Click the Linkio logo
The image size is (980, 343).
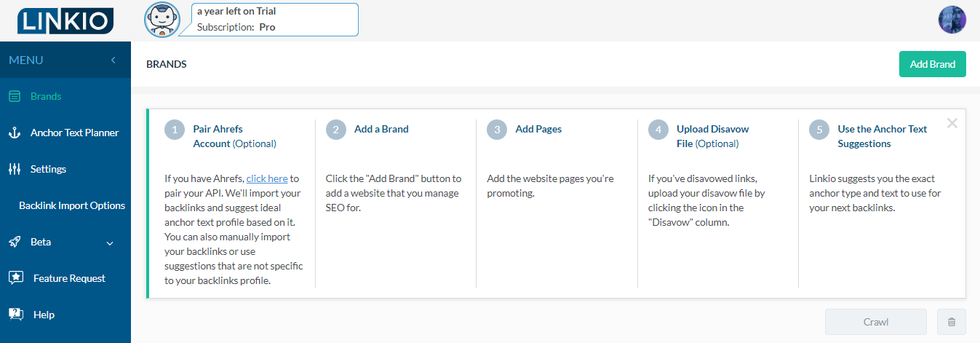(65, 20)
